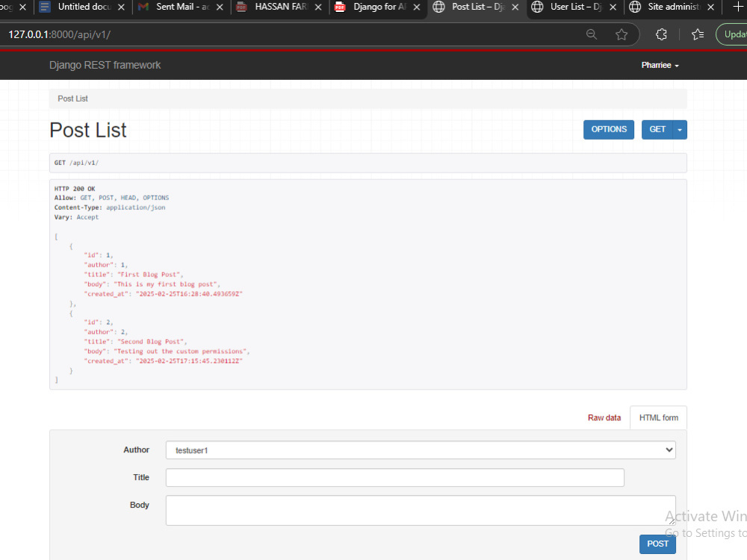The height and width of the screenshot is (560, 747).
Task: Close the HASSAN FAR PDF tab
Action: click(x=318, y=7)
